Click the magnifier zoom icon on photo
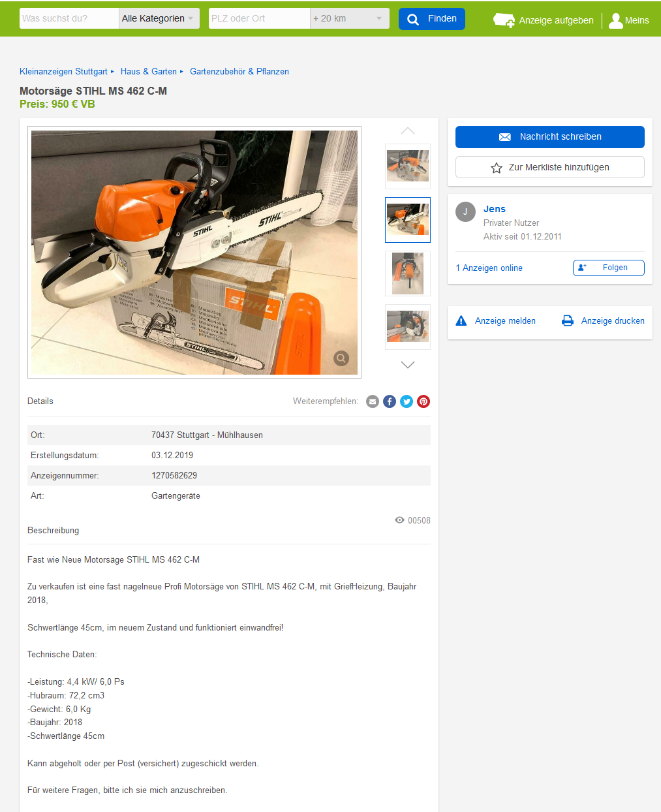Viewport: 661px width, 812px height. point(341,358)
